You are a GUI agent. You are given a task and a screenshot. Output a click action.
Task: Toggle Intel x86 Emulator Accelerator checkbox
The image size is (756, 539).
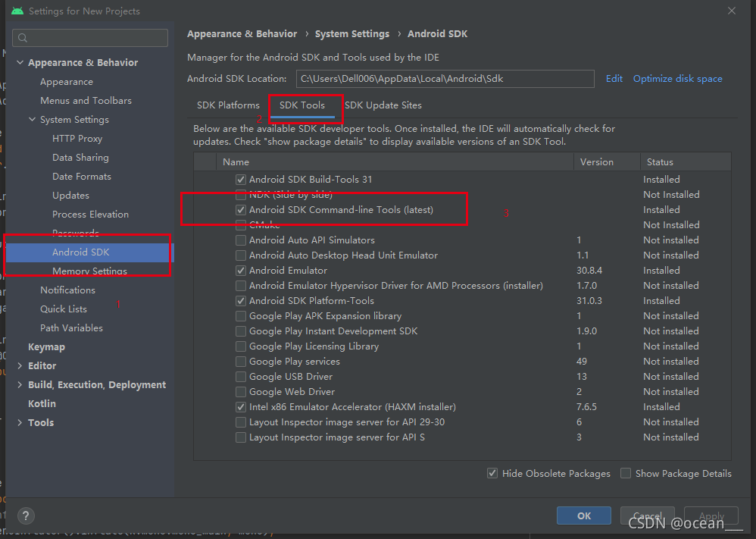coord(241,407)
